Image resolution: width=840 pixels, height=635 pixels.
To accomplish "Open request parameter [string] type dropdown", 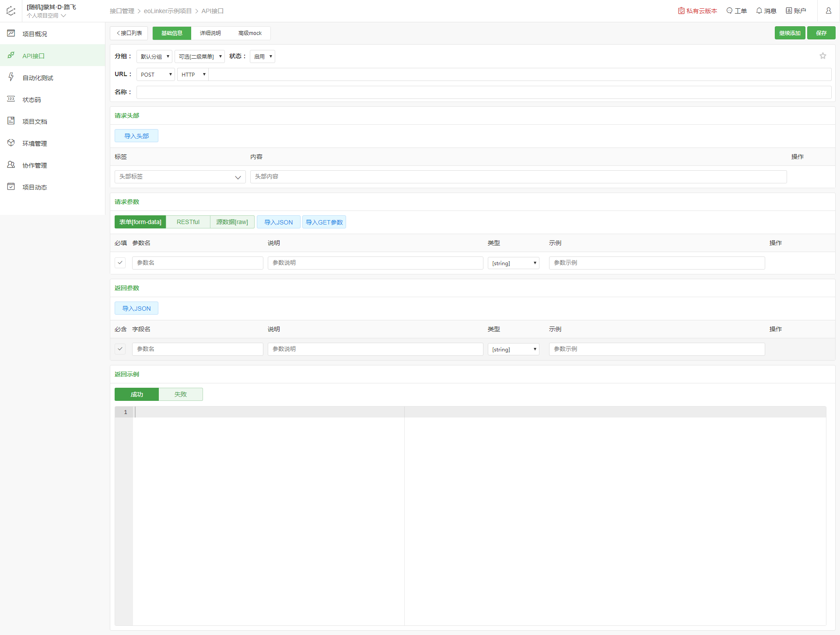I will (x=513, y=263).
